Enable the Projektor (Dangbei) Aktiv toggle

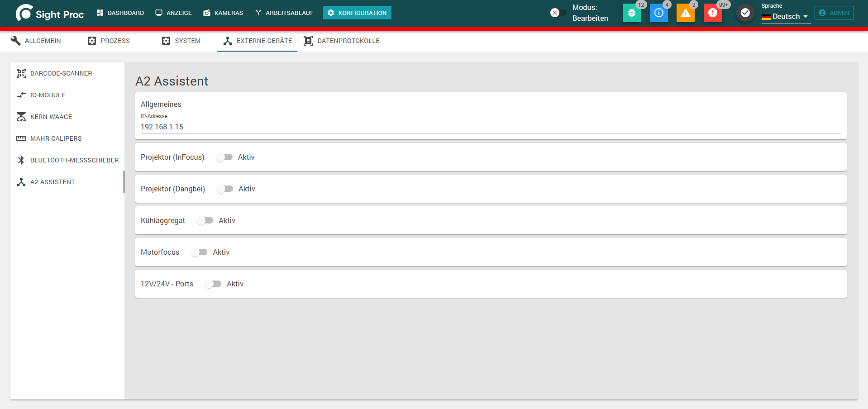pos(225,189)
